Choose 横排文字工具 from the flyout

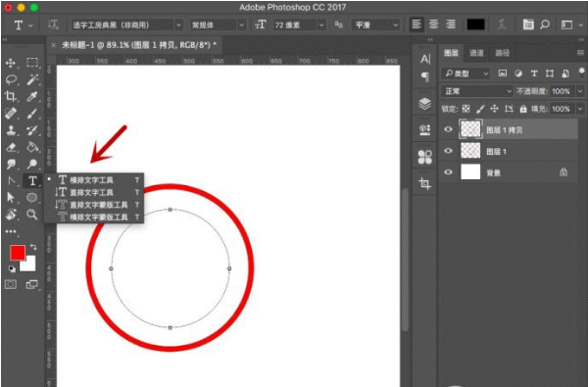tap(94, 180)
